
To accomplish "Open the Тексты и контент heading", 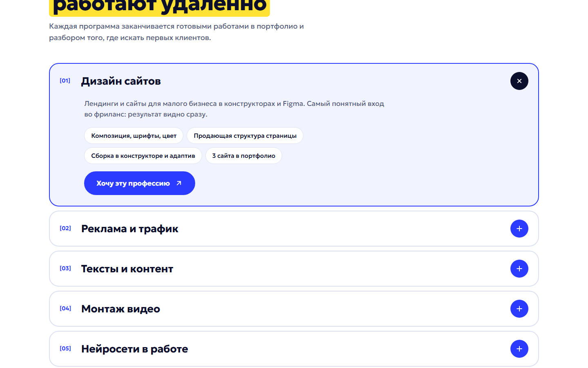I will pos(127,269).
